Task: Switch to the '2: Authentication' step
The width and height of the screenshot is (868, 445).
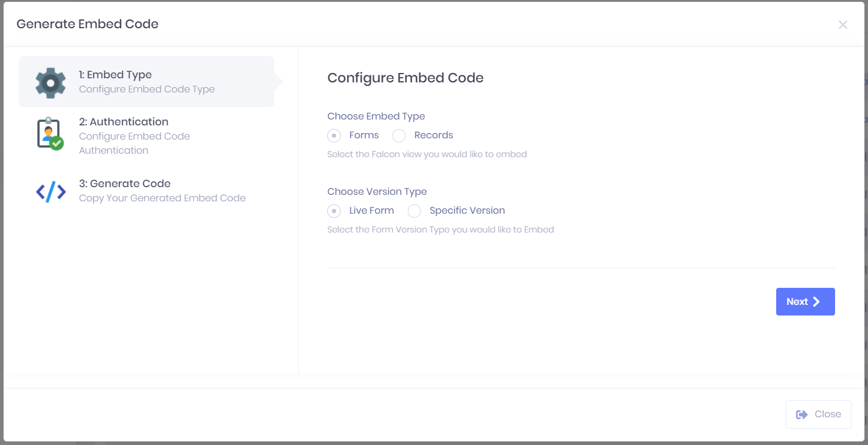Action: (x=124, y=122)
